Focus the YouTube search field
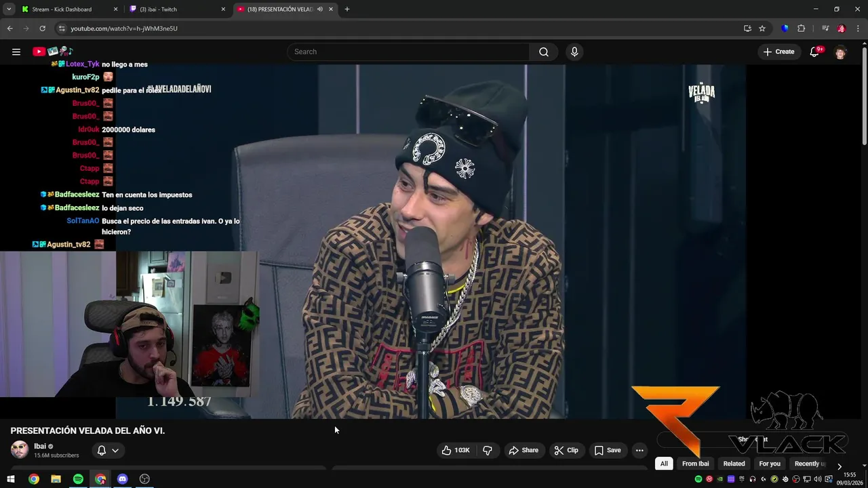Image resolution: width=868 pixels, height=488 pixels. pos(409,52)
